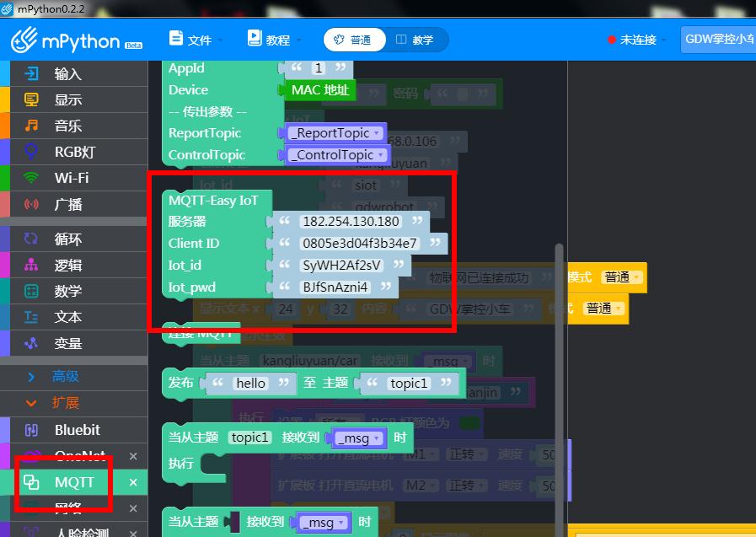Click the 执行 slot of topic1 block
The height and width of the screenshot is (537, 756).
[x=212, y=464]
